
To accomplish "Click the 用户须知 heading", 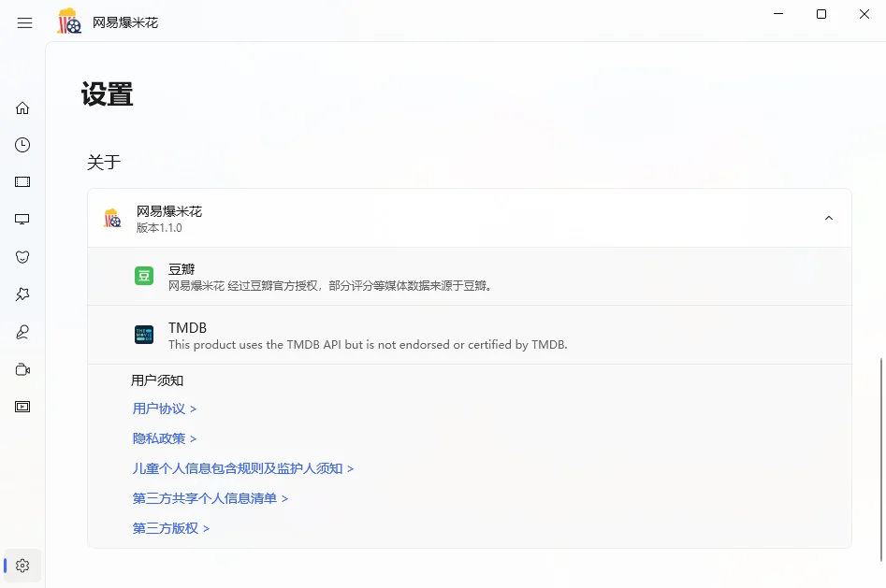I will 157,380.
